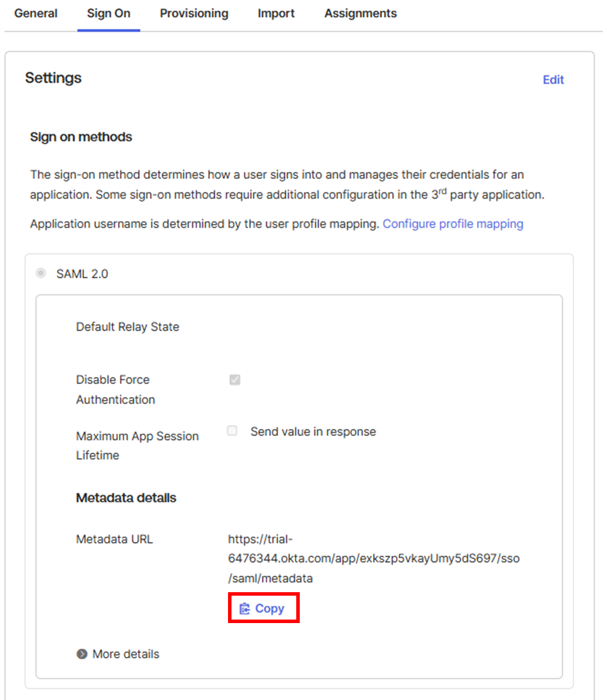Click the SAML 2.0 label text
Viewport: 603px width, 700px height.
(82, 273)
